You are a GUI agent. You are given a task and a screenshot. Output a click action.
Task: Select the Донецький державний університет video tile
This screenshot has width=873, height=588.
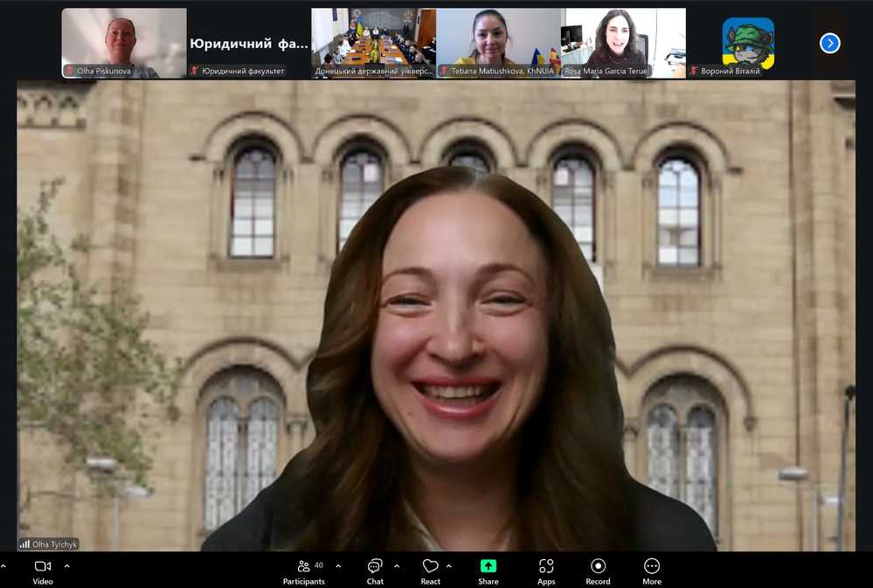coord(373,43)
